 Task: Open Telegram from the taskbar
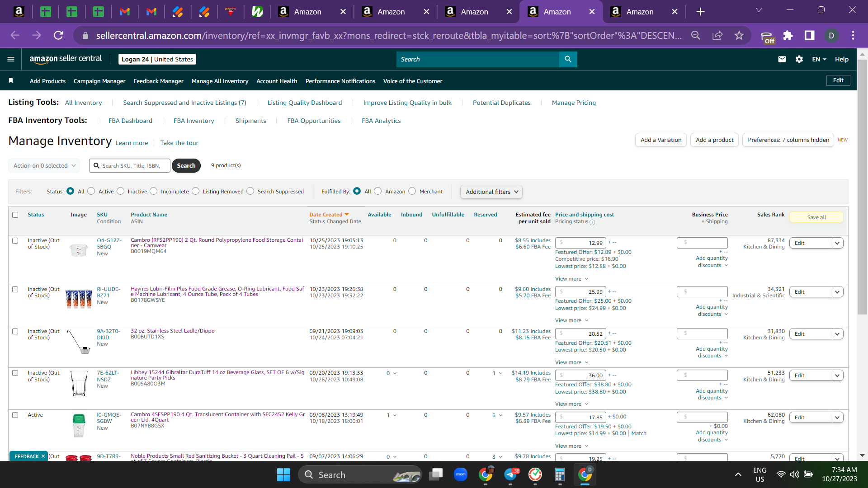pyautogui.click(x=510, y=474)
